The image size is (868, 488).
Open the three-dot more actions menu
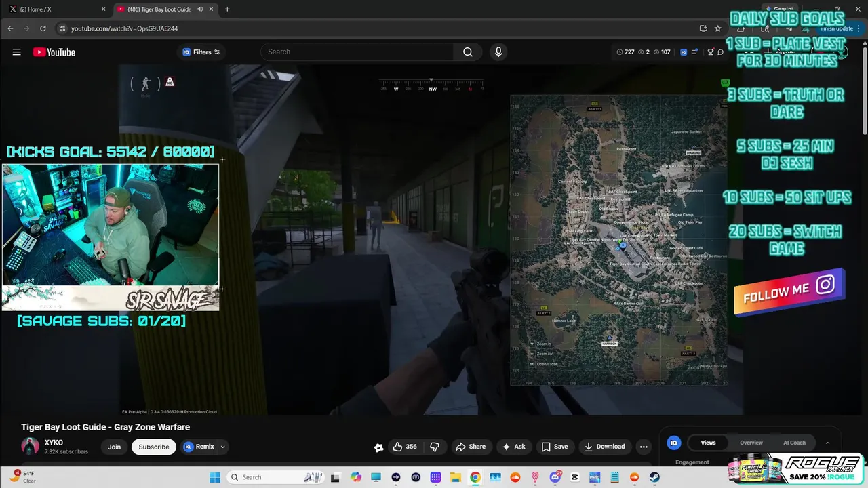click(x=644, y=447)
